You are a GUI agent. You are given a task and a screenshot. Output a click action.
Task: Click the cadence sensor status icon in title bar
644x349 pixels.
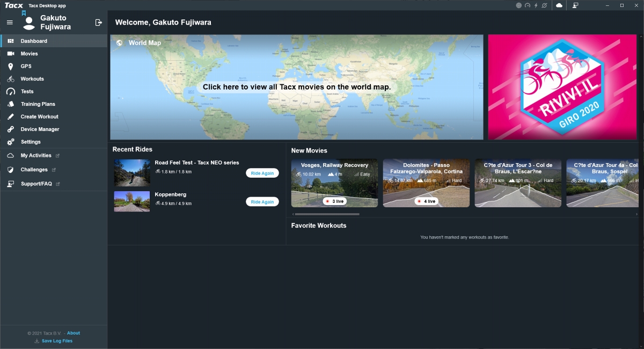pyautogui.click(x=545, y=5)
